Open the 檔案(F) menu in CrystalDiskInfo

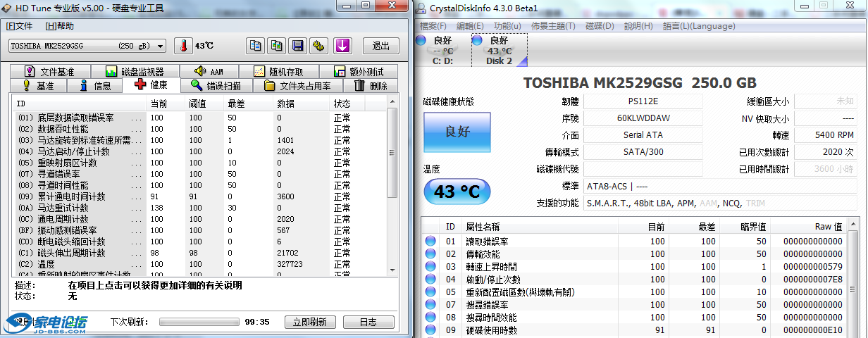pos(434,26)
